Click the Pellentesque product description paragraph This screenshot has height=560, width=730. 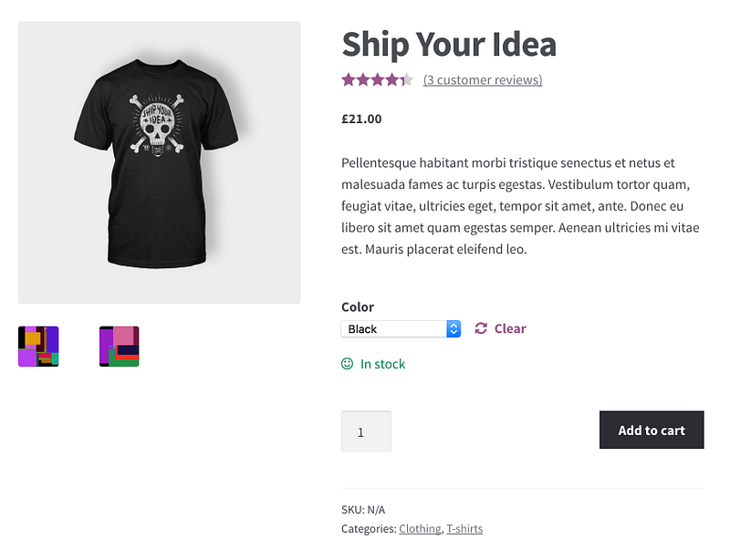pos(520,206)
